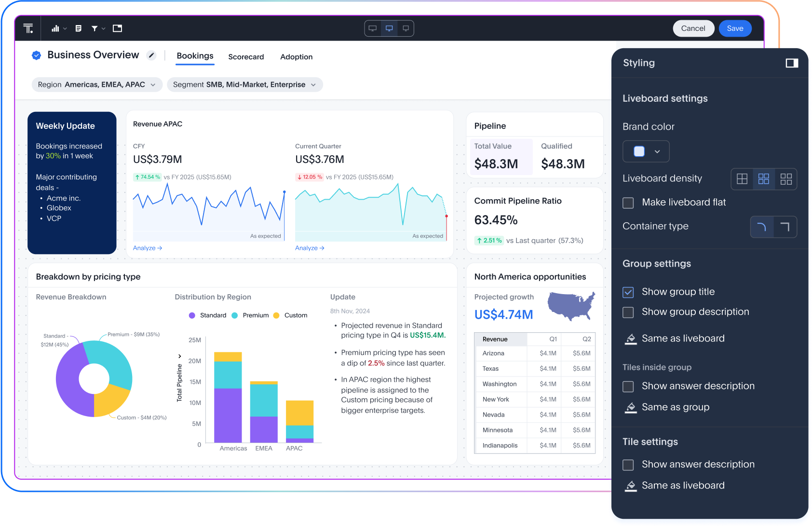
Task: Select the compact liveboard density option
Action: pyautogui.click(x=742, y=179)
